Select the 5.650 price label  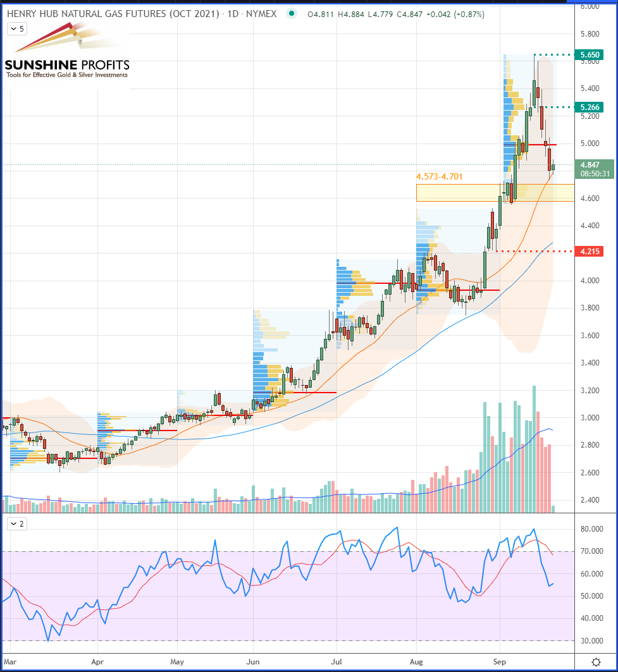tap(590, 55)
